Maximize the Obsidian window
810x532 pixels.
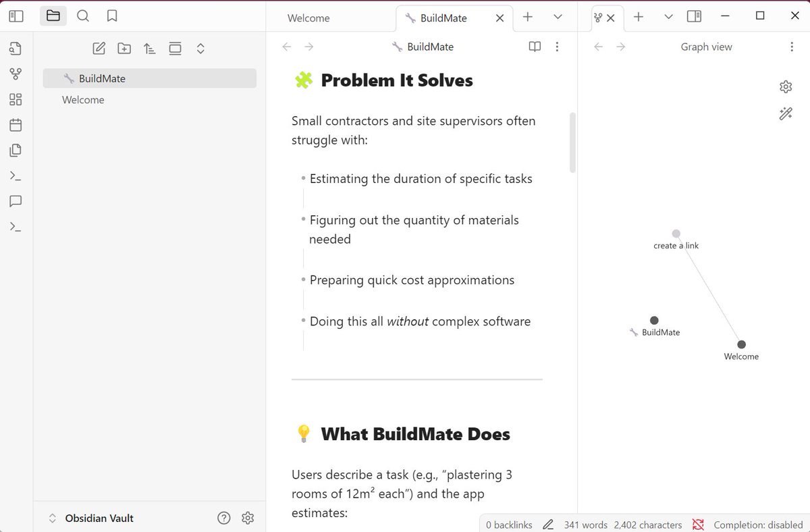[x=760, y=16]
